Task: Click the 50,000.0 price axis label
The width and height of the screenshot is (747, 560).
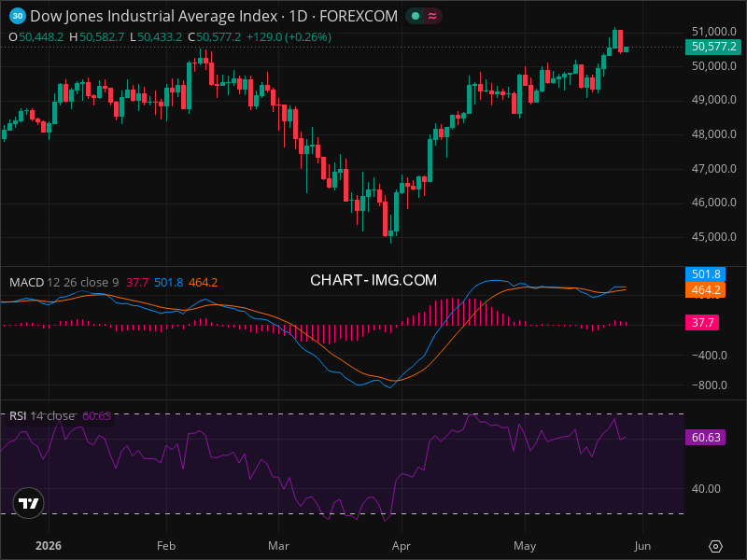Action: coord(713,65)
